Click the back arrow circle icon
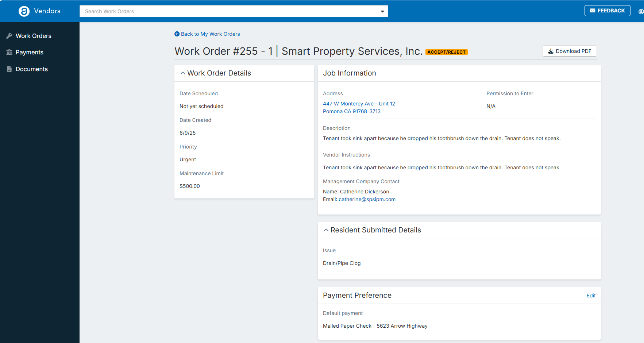The width and height of the screenshot is (644, 343). pyautogui.click(x=177, y=34)
